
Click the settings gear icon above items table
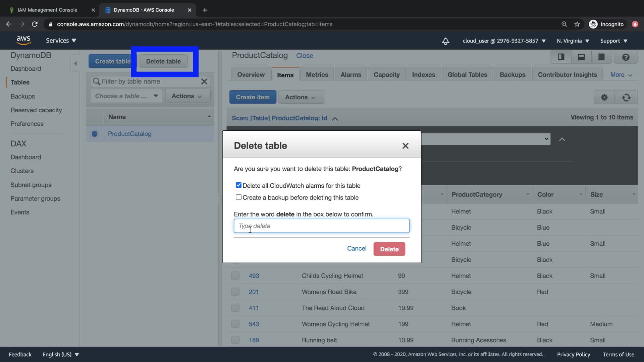click(x=604, y=97)
